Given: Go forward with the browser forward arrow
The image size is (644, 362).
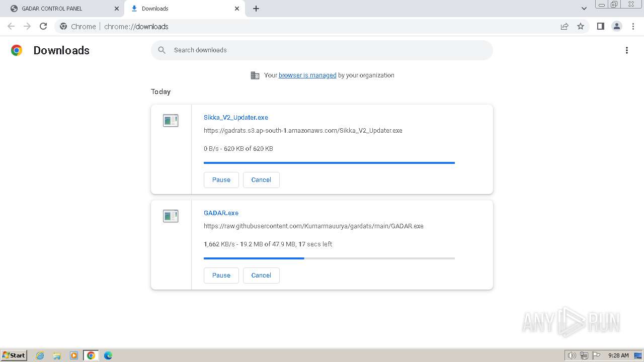Looking at the screenshot, I should pos(27,26).
